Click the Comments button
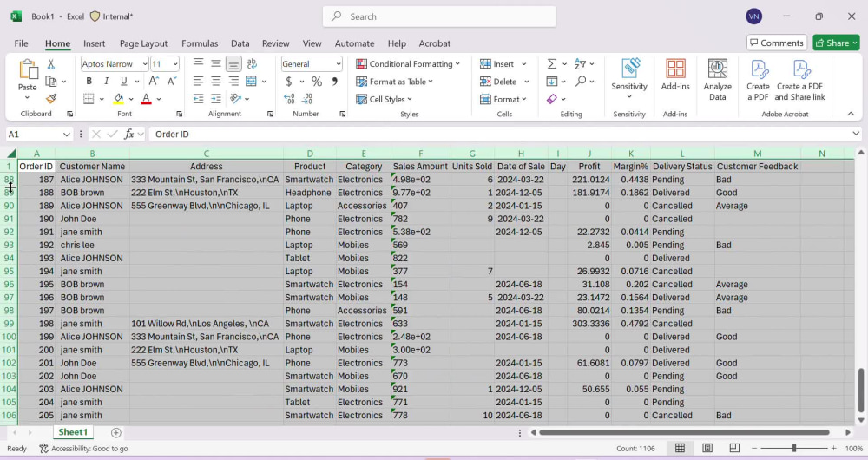 coord(777,43)
